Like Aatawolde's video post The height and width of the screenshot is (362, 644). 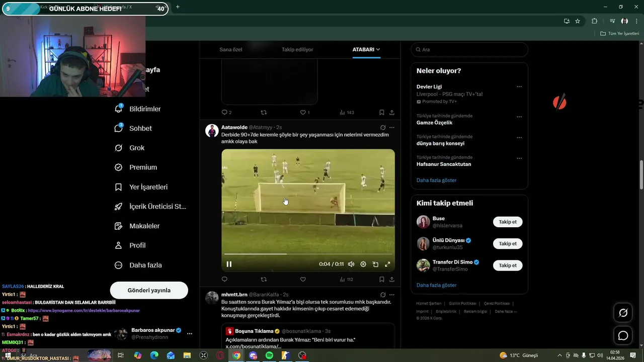303,280
